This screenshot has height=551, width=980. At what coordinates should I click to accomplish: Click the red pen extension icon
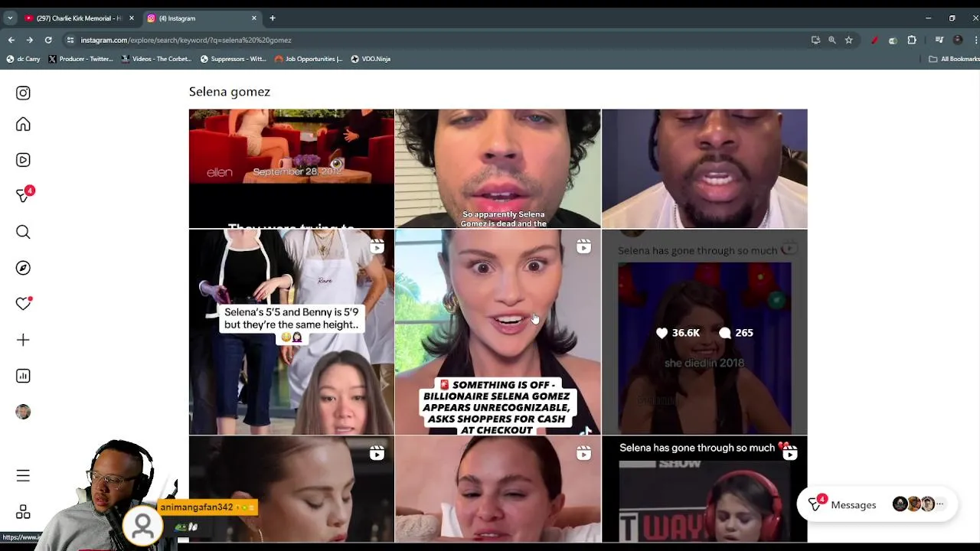pos(874,40)
